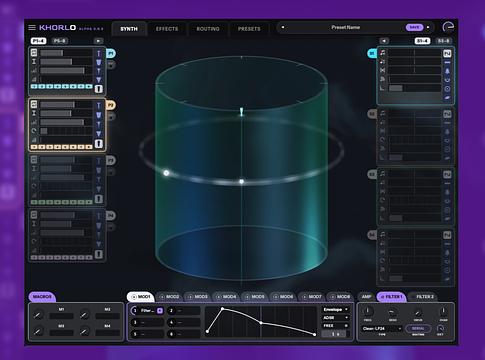Click the M3 macro knob
This screenshot has height=360, width=485.
[38, 331]
